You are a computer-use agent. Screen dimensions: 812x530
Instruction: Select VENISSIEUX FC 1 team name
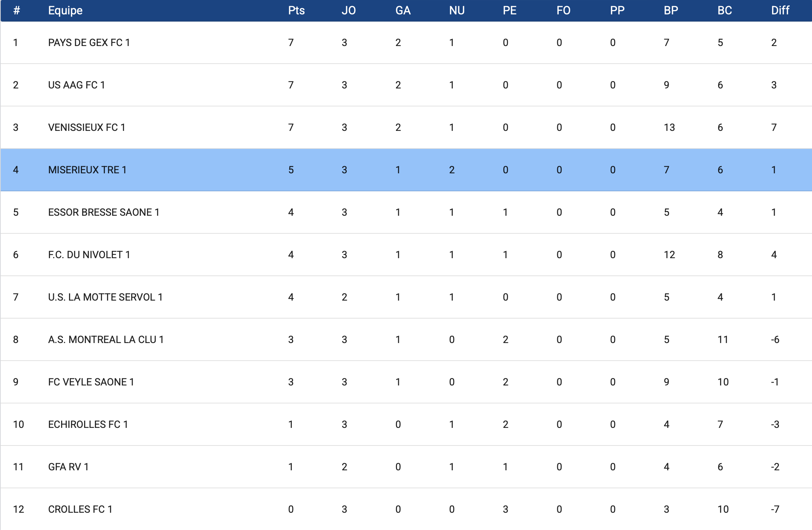coord(87,128)
